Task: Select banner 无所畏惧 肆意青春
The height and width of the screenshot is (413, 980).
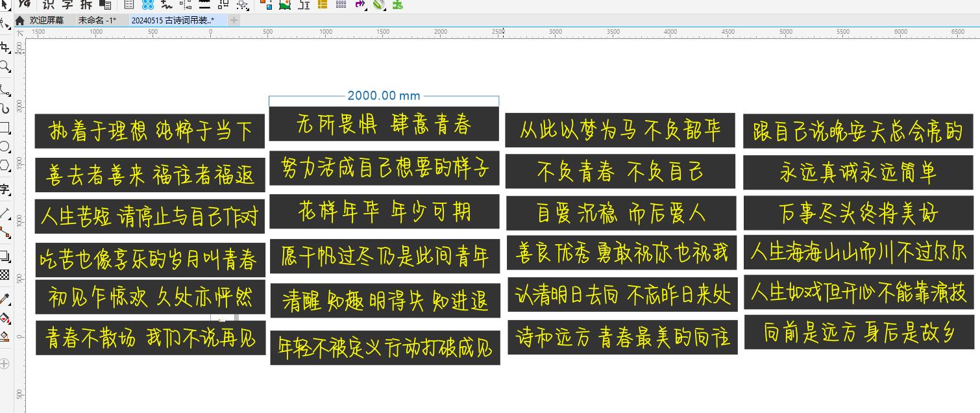Action: 384,123
